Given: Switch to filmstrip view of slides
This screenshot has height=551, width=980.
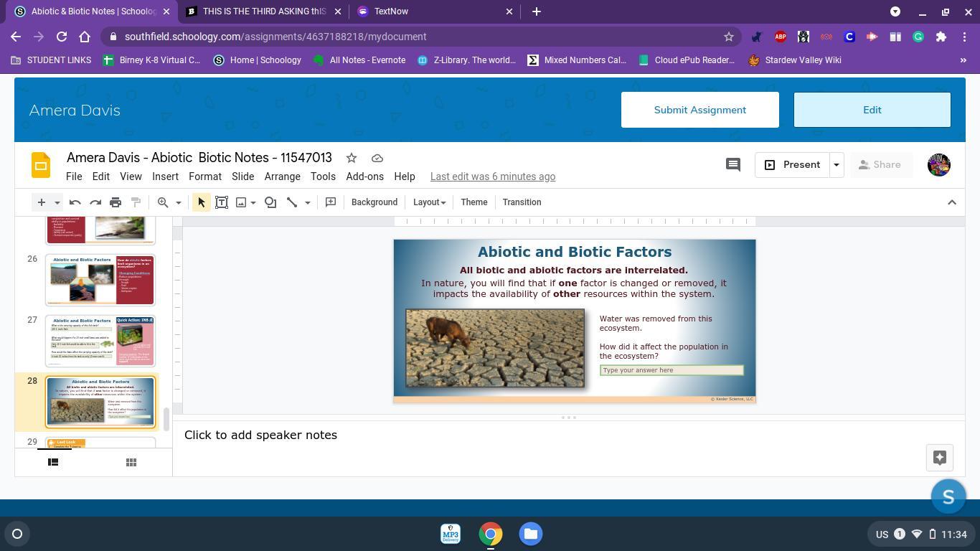Looking at the screenshot, I should point(53,462).
